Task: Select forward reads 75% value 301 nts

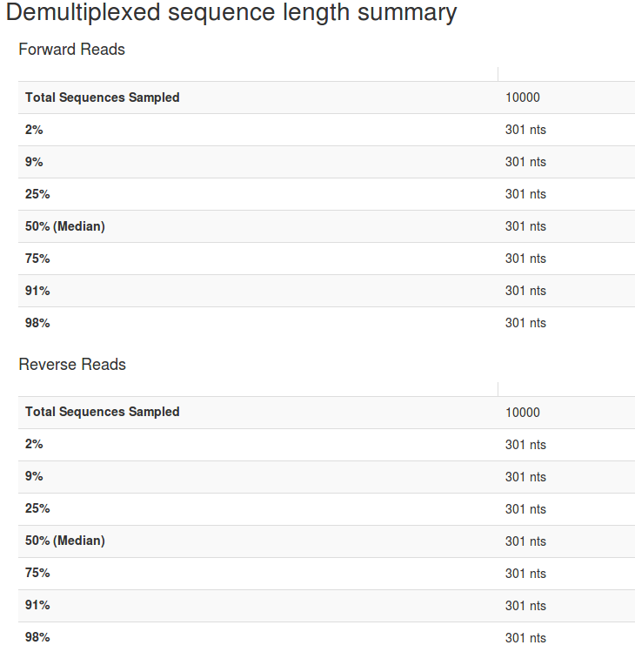Action: [x=525, y=259]
